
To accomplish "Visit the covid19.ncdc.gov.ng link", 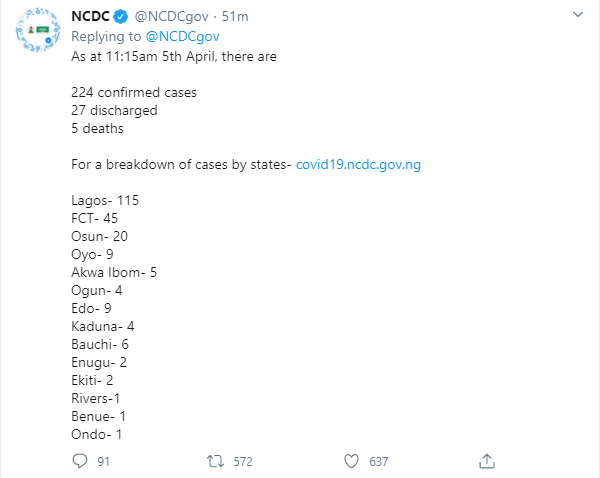I will (x=358, y=164).
